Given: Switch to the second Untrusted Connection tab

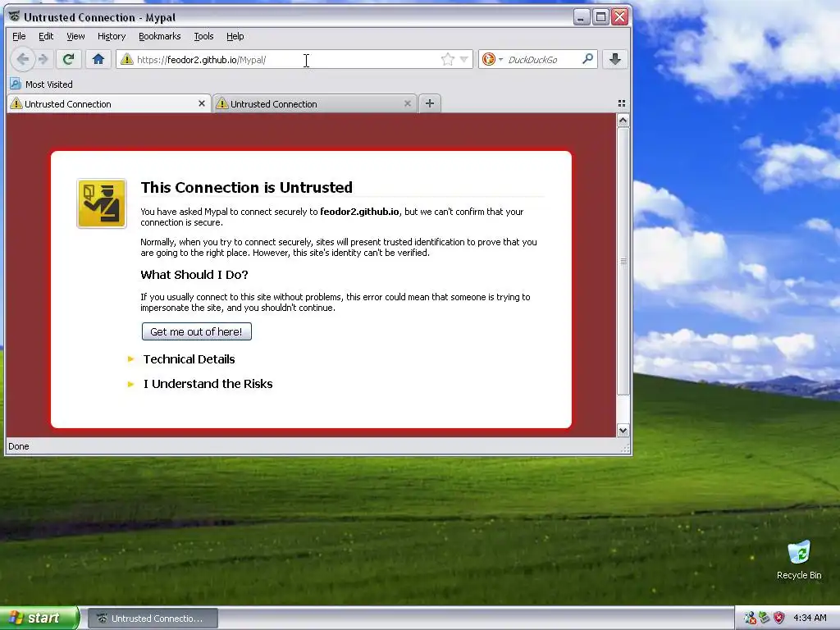Looking at the screenshot, I should 314,104.
